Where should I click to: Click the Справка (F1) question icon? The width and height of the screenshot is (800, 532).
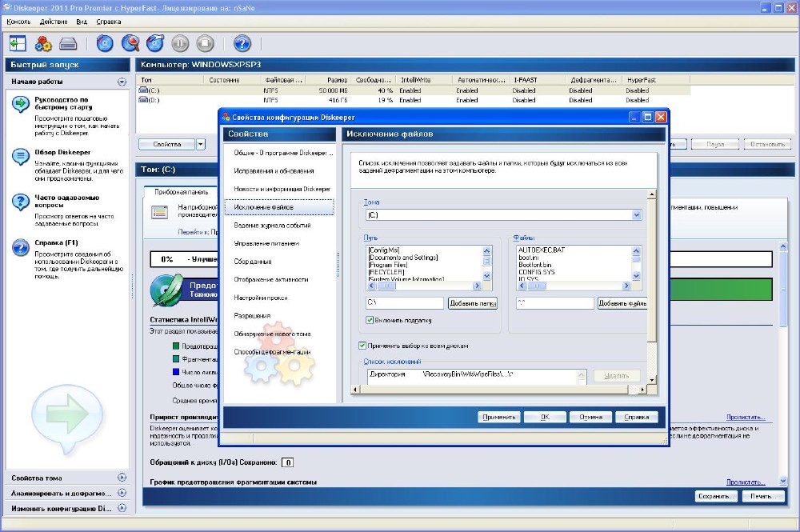[x=21, y=247]
